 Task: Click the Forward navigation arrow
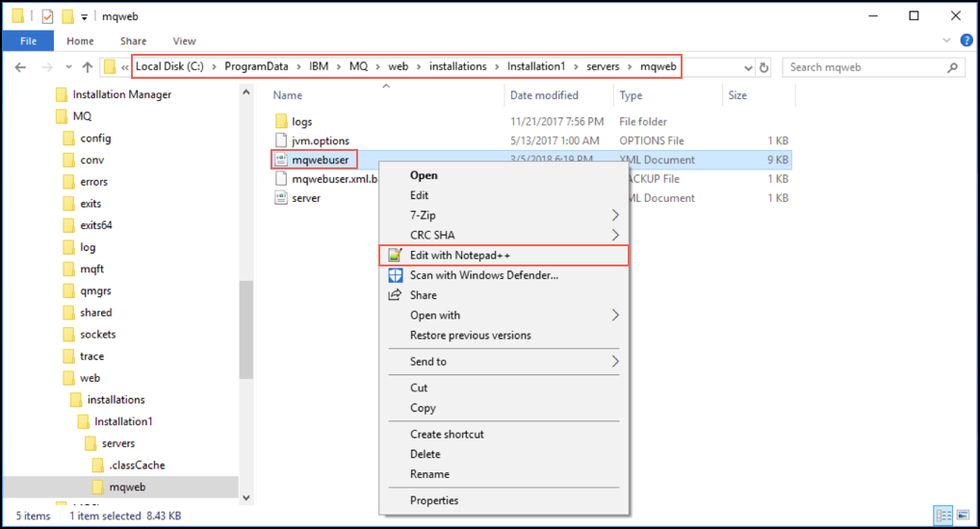point(47,66)
